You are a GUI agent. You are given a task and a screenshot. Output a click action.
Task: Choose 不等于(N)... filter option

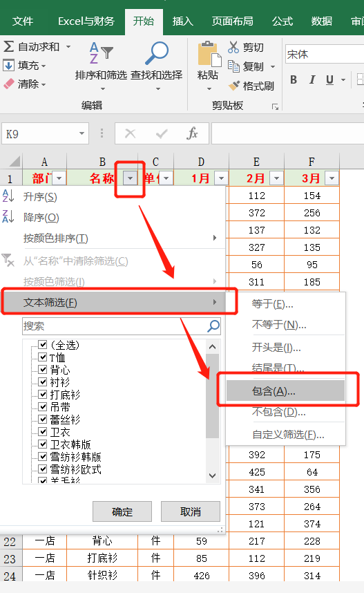click(285, 324)
